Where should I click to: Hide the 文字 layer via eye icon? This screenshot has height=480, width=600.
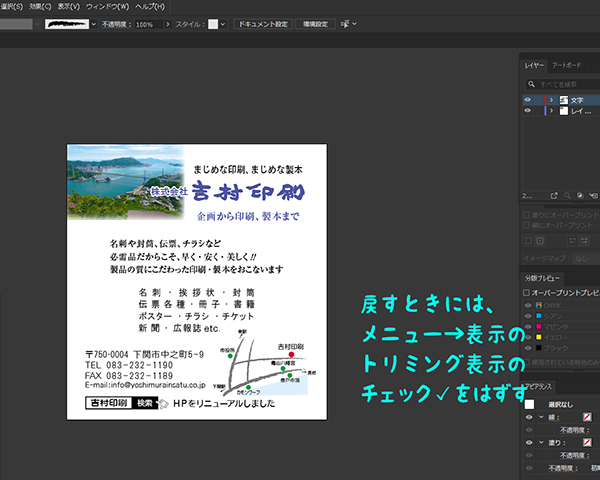tap(528, 100)
